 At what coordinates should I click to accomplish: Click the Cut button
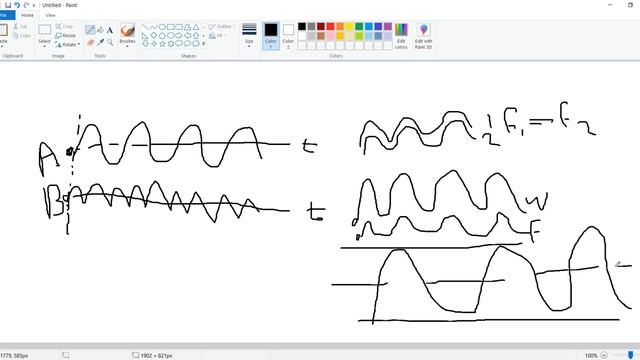20,27
